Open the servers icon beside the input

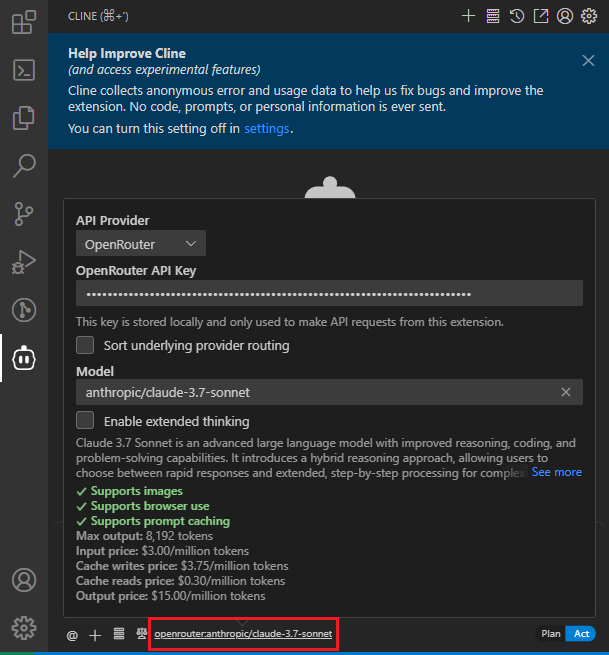coord(119,634)
